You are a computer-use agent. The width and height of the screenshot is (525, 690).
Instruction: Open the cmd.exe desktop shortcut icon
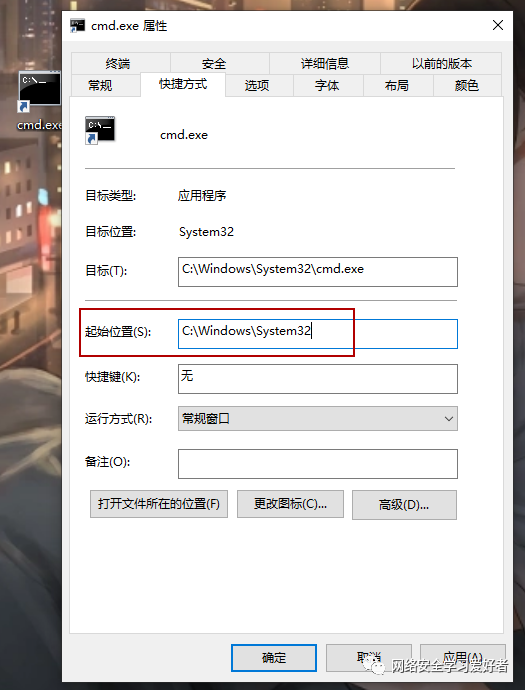[39, 90]
